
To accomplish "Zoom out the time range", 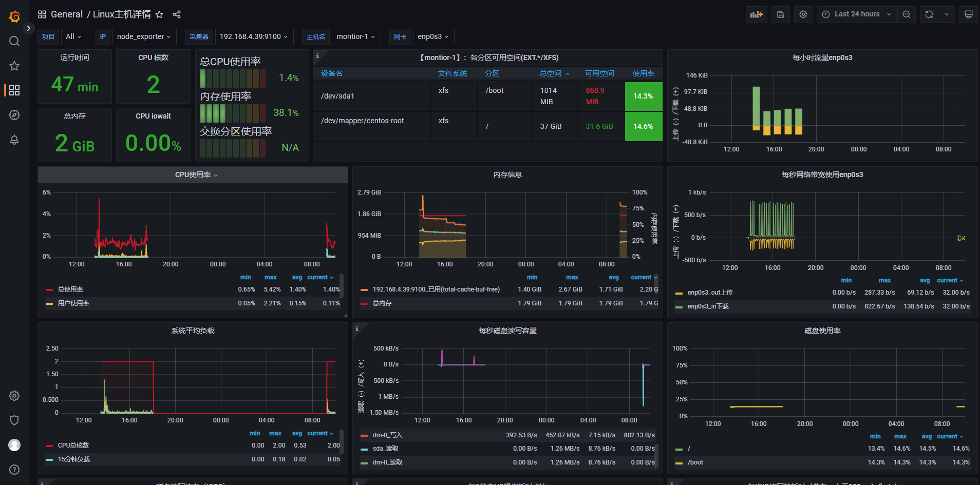I will 907,14.
